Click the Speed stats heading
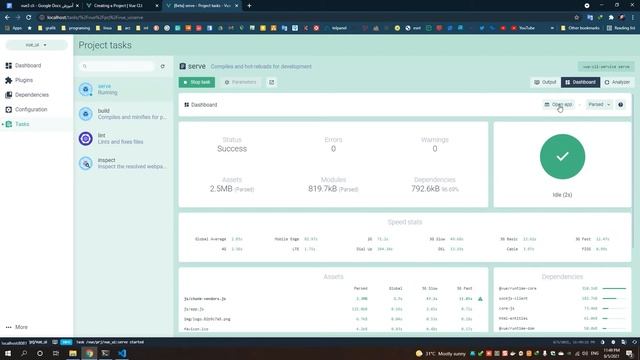Screen dimensions: 640x360 pos(404,222)
